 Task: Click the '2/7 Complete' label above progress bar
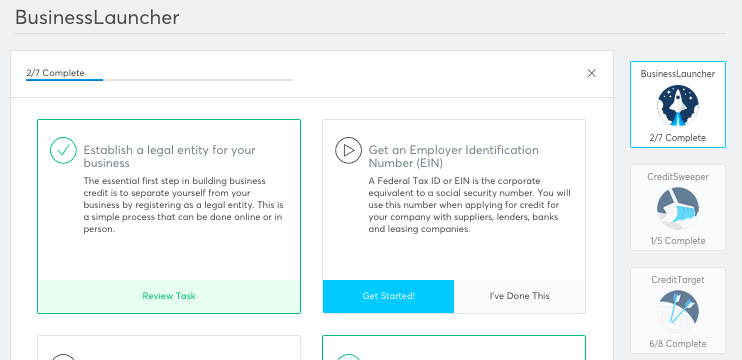55,73
